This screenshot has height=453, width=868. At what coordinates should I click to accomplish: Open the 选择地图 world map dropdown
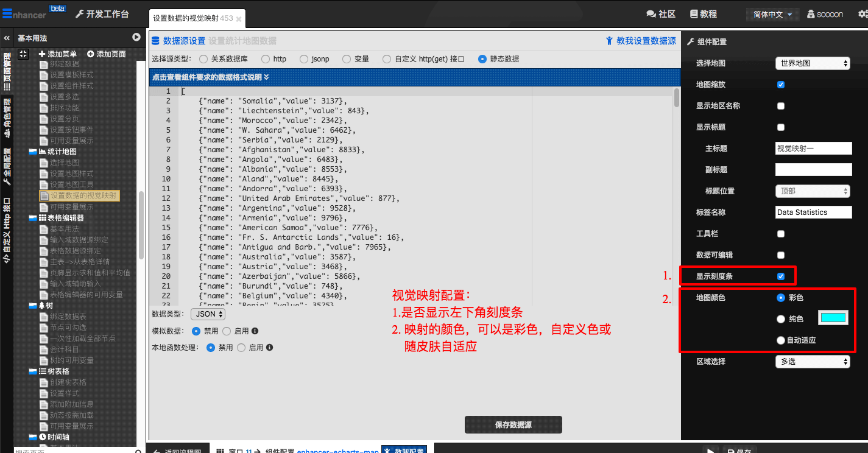click(x=813, y=63)
